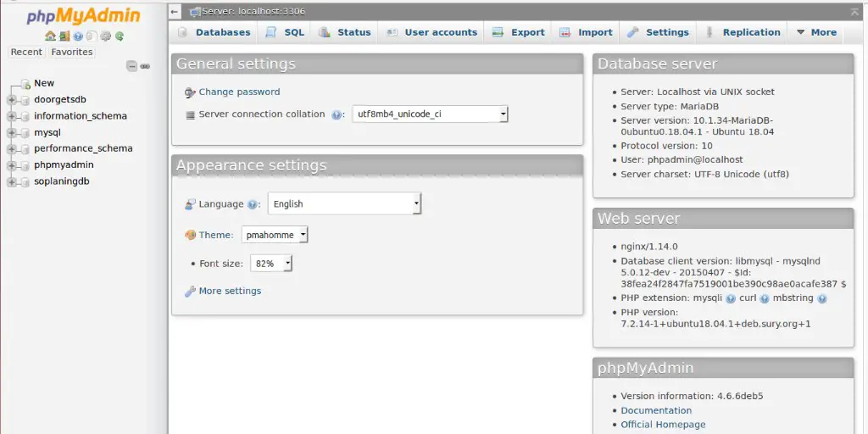Click Server type: MariaDB text

670,106
